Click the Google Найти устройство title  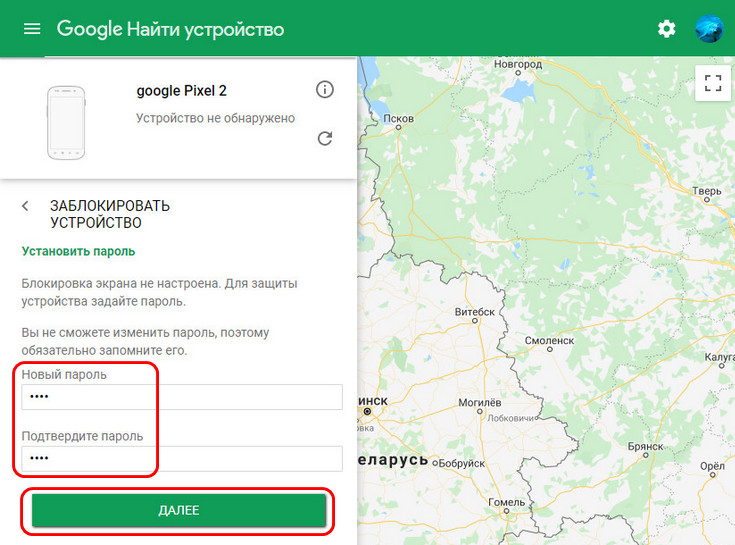click(x=170, y=29)
